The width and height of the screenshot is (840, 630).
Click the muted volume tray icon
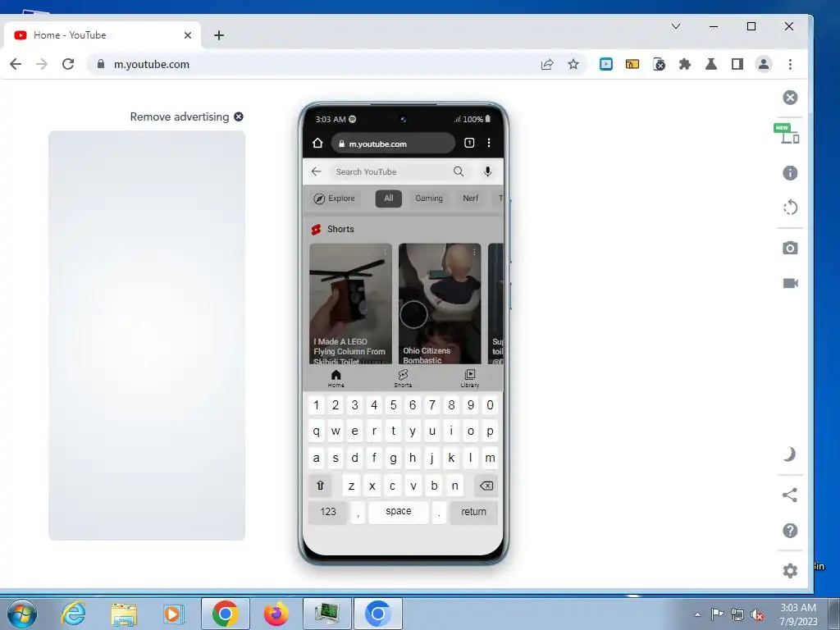pos(757,614)
